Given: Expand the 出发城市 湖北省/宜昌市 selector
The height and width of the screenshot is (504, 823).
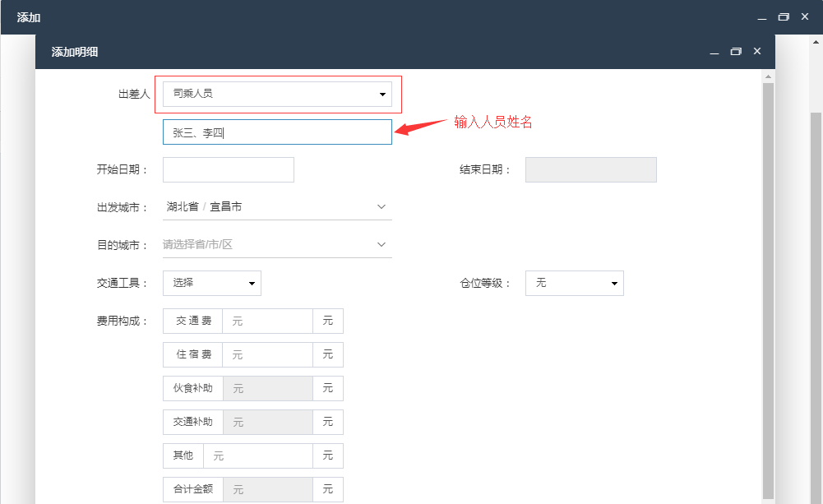Looking at the screenshot, I should pyautogui.click(x=277, y=207).
